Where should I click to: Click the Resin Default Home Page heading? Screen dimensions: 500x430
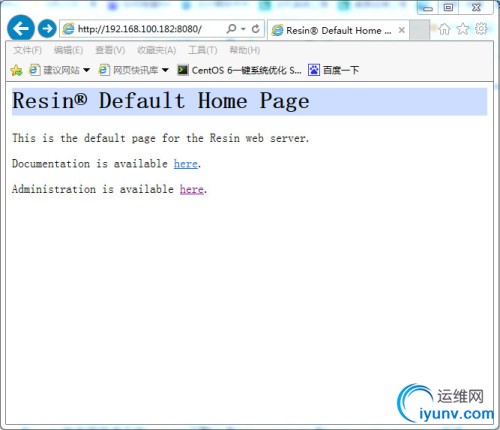click(x=161, y=101)
